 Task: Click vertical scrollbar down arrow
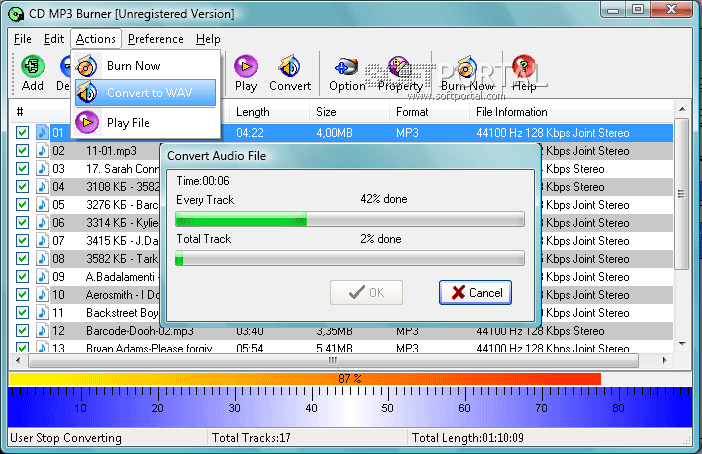682,344
